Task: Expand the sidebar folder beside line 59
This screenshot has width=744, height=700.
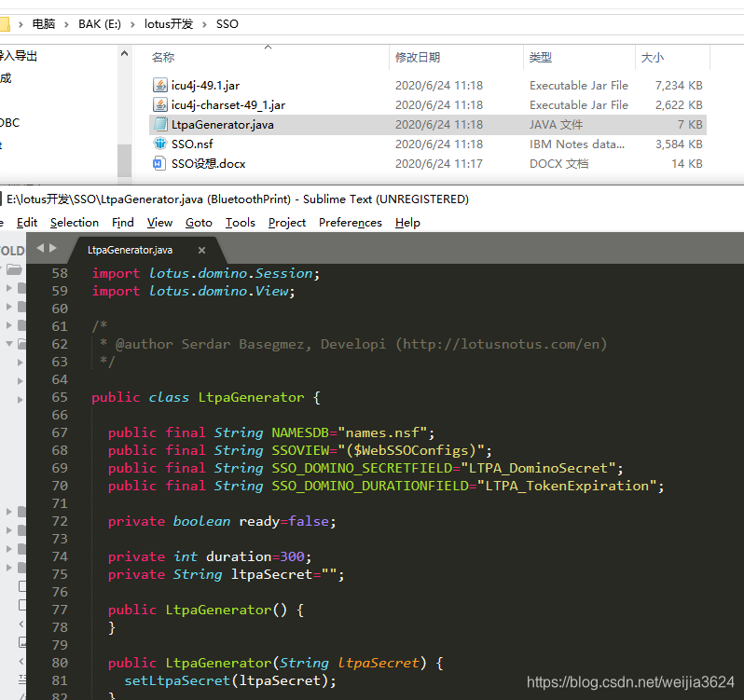Action: click(9, 288)
